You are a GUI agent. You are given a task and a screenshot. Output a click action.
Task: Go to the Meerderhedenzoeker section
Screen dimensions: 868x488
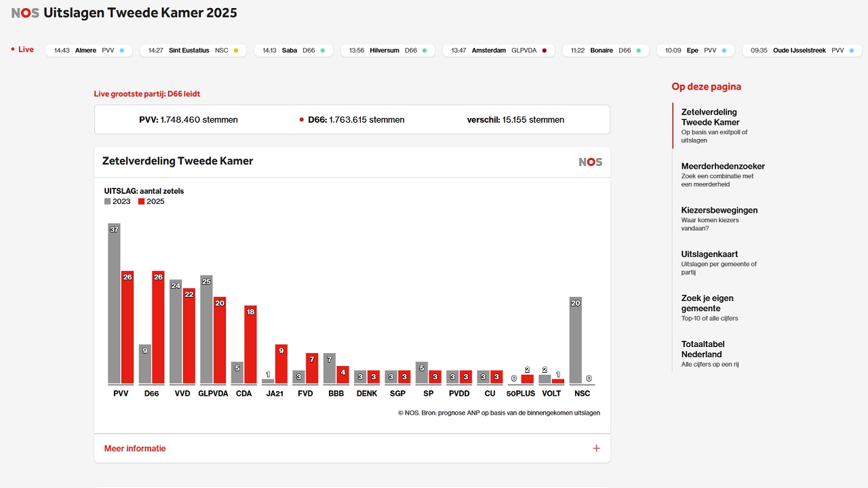[x=722, y=167]
